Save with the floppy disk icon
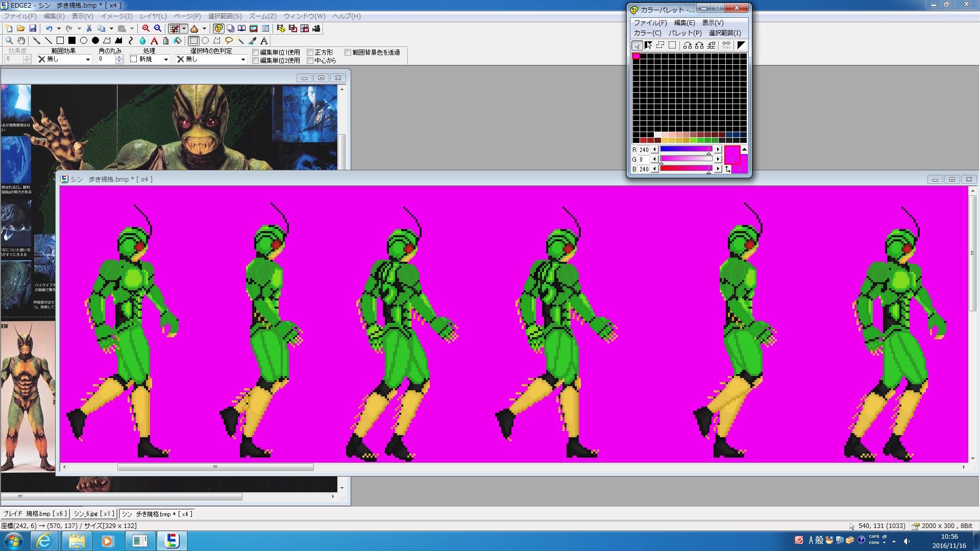The image size is (980, 551). pos(33,29)
